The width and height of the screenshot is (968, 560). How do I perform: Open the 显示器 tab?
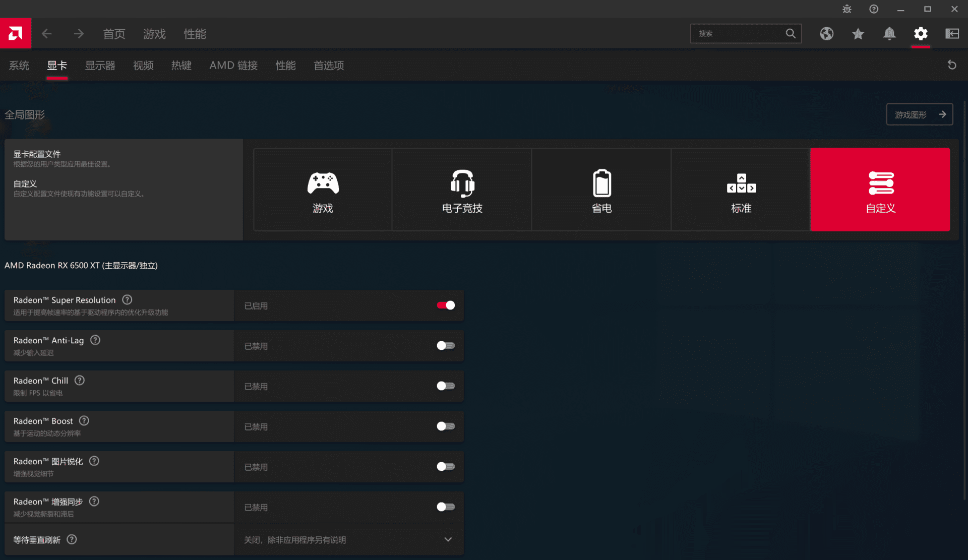pyautogui.click(x=100, y=66)
